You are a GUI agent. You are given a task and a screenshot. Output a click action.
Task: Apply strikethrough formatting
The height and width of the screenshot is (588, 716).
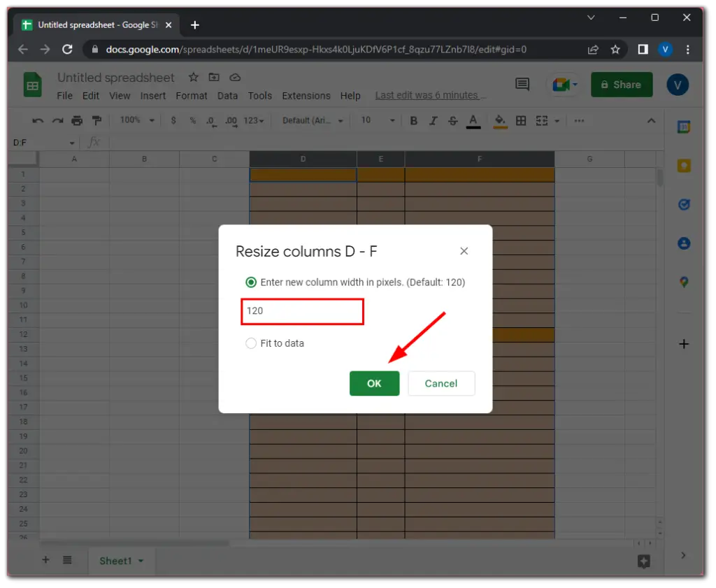pos(453,121)
